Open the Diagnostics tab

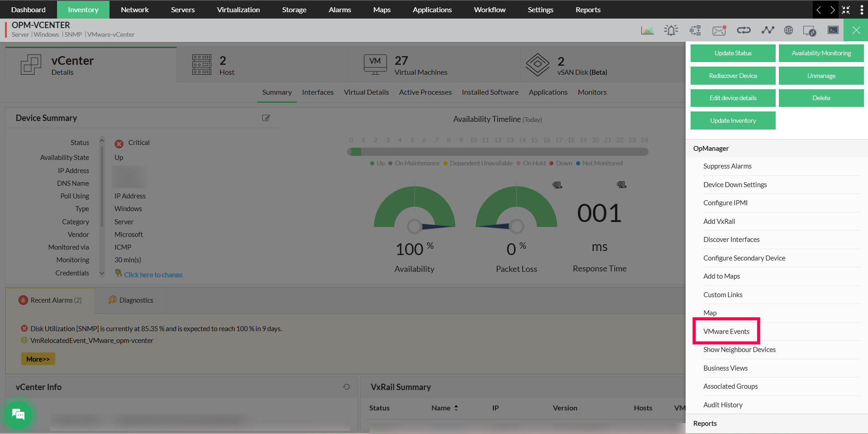pos(131,300)
